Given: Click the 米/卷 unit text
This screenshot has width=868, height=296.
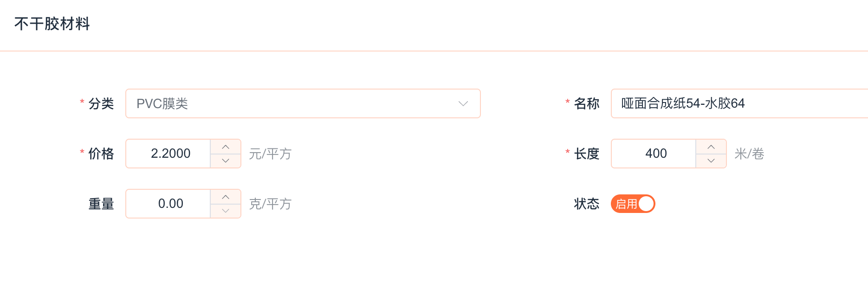Looking at the screenshot, I should coord(749,154).
